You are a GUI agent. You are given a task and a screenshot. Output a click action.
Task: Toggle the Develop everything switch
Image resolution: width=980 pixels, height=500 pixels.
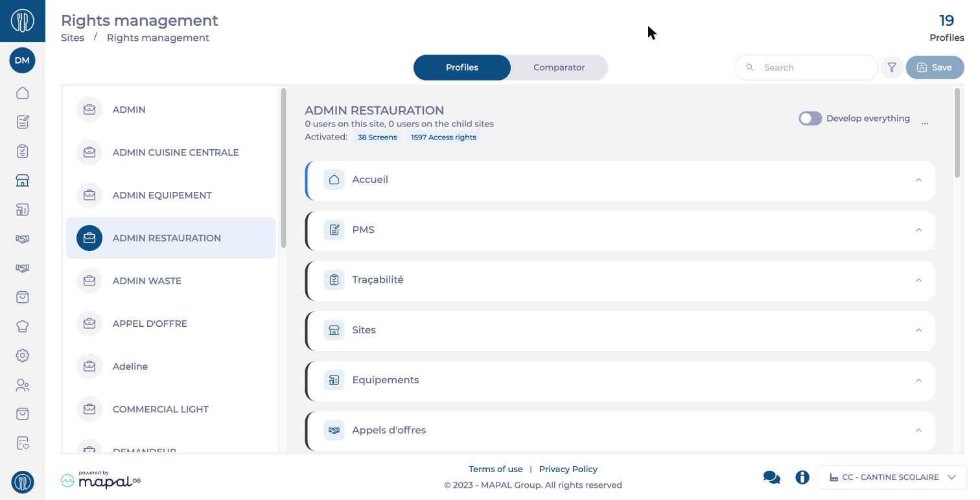(x=810, y=119)
